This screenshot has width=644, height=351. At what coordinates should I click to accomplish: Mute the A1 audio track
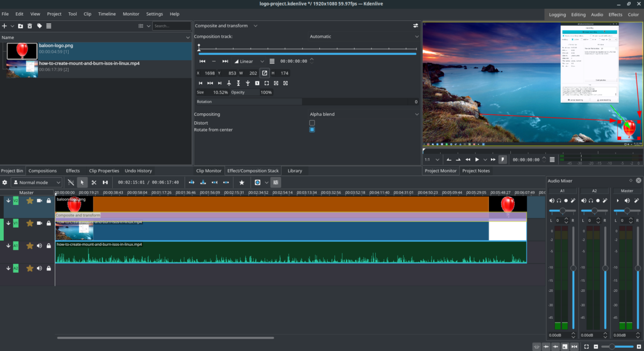(39, 246)
